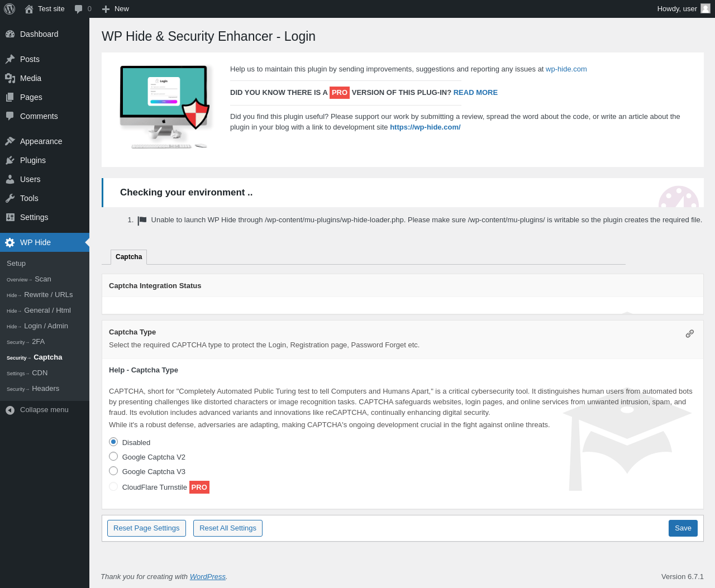Choose Google Captcha V3 radio button
This screenshot has width=715, height=588.
click(113, 471)
